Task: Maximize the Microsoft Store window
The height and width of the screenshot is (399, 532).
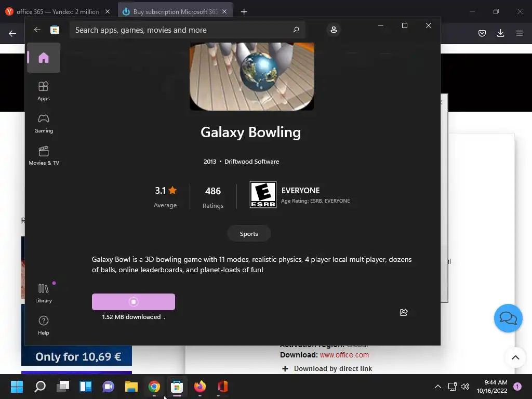Action: pyautogui.click(x=404, y=25)
